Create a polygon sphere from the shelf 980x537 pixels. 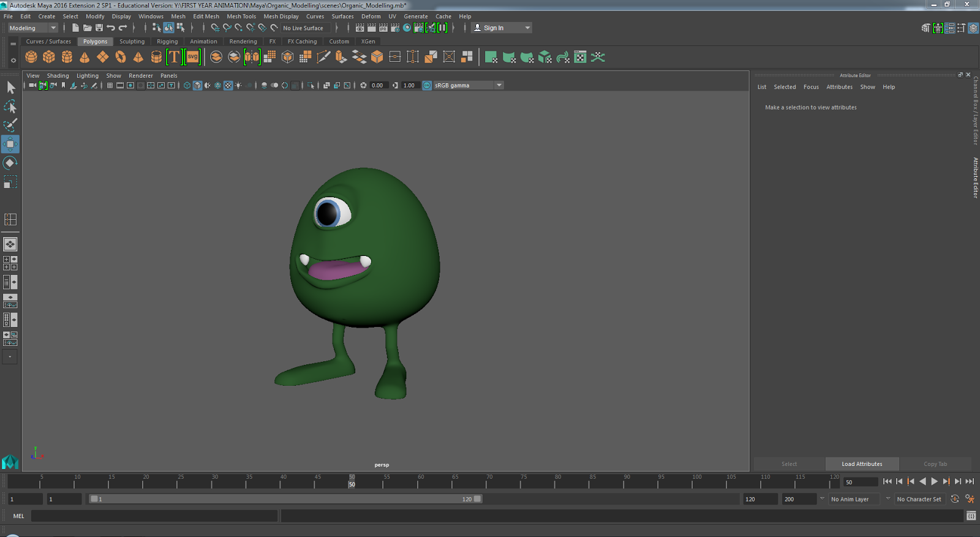click(x=31, y=57)
